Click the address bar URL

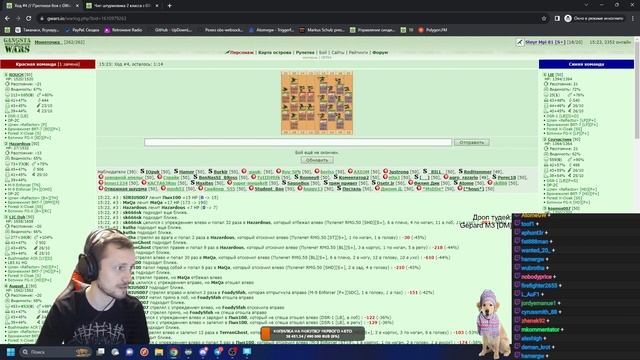point(86,18)
